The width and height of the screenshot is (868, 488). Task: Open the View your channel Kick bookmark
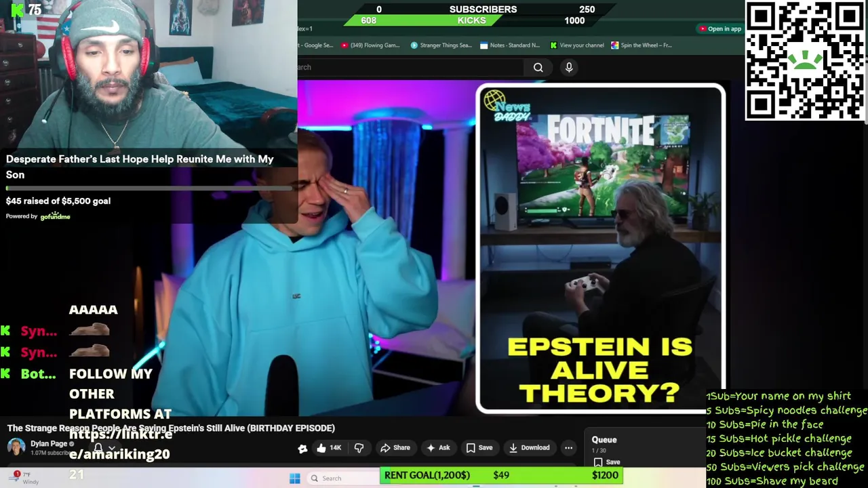point(577,45)
